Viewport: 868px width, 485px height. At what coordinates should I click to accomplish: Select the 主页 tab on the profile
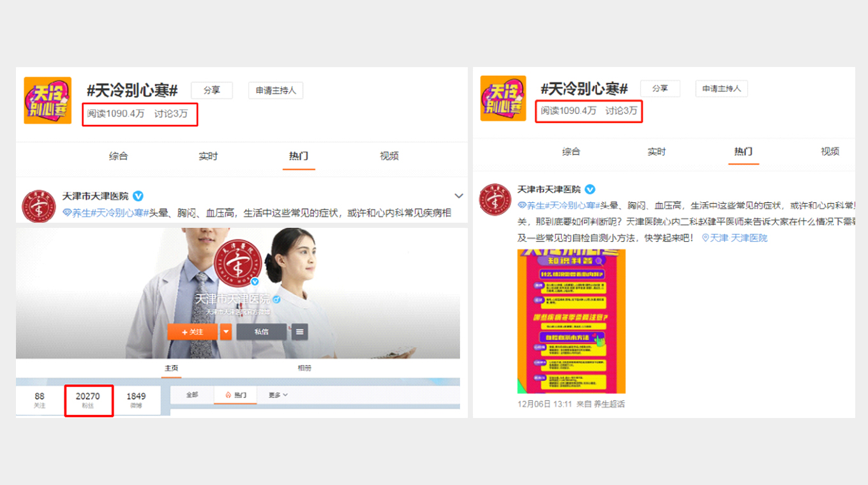coord(172,368)
